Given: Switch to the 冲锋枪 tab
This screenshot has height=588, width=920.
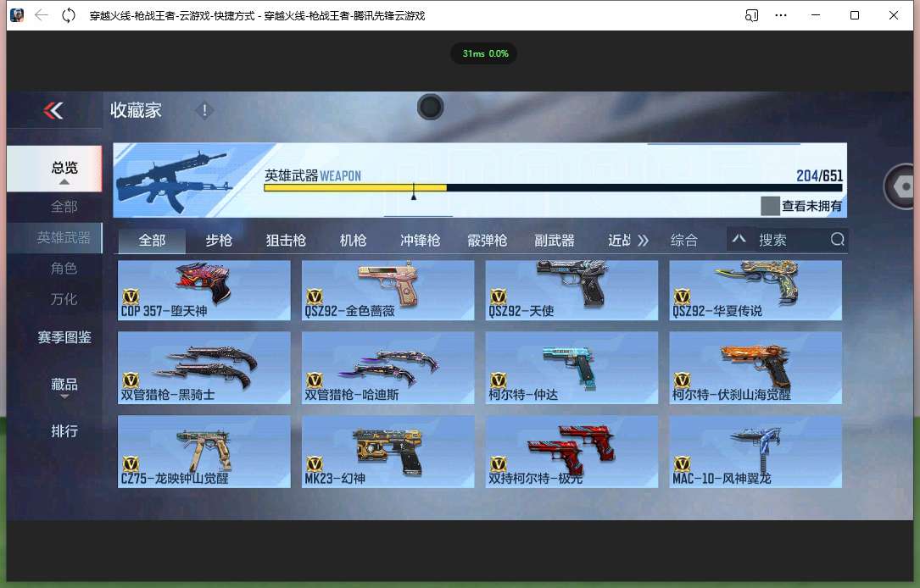Looking at the screenshot, I should pyautogui.click(x=420, y=241).
